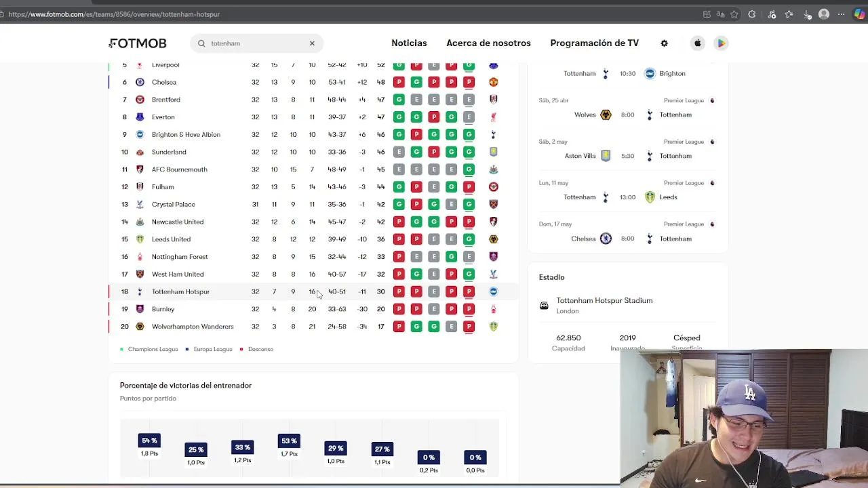Click the magnifier icon in search bar
The height and width of the screenshot is (488, 868).
pyautogui.click(x=201, y=43)
